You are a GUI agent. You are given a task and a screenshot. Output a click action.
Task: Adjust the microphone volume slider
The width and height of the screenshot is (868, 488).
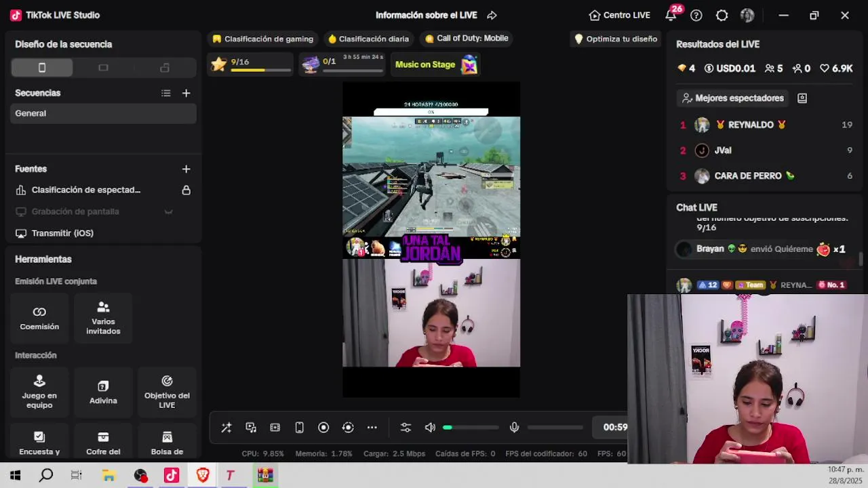pyautogui.click(x=555, y=427)
